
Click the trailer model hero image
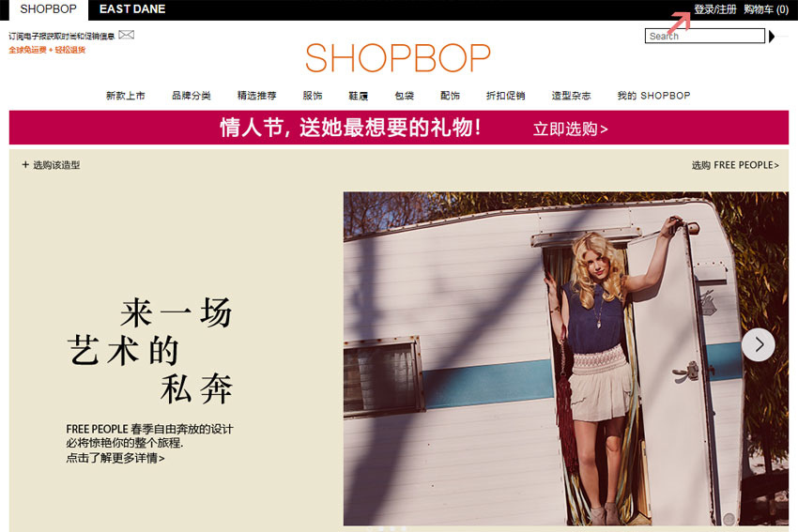tap(566, 358)
